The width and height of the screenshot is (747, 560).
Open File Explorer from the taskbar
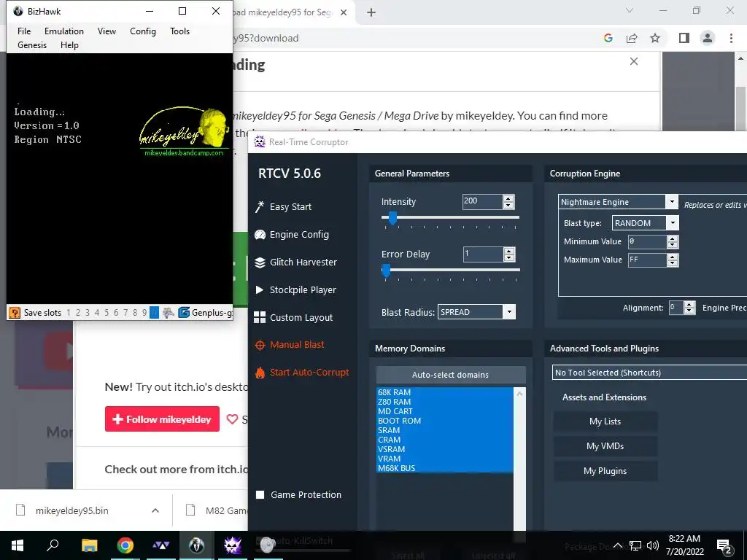tap(89, 545)
